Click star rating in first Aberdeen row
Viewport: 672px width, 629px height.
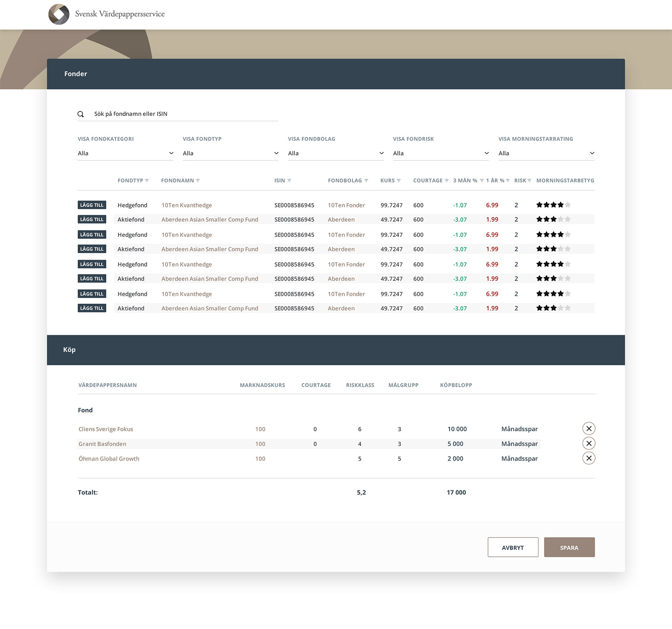[553, 219]
